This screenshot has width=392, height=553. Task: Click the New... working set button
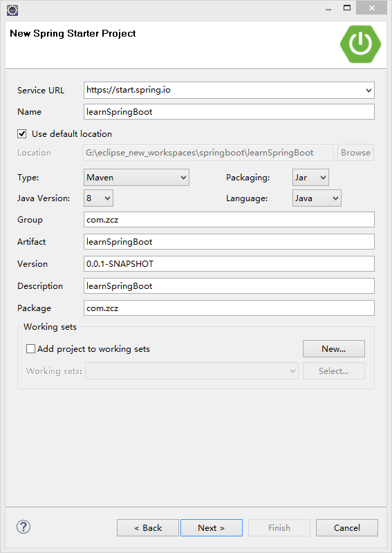coord(334,349)
